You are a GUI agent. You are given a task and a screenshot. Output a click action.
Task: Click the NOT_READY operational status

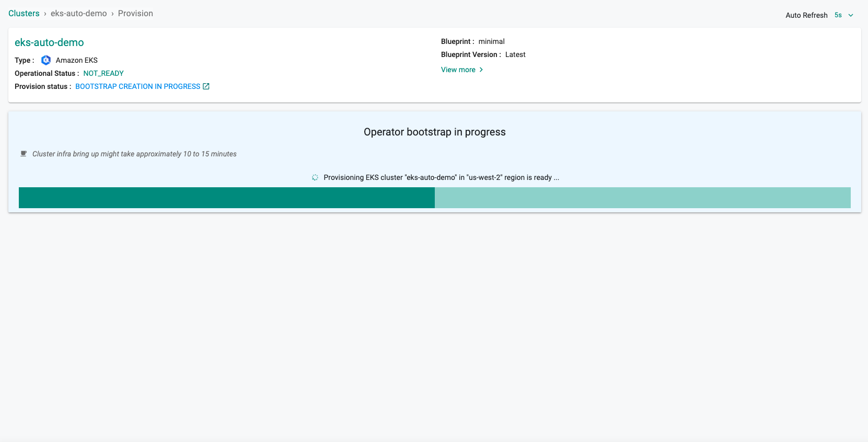tap(103, 73)
